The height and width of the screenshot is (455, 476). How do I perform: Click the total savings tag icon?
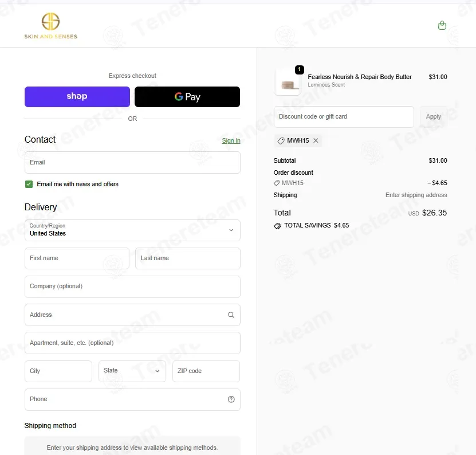(277, 226)
